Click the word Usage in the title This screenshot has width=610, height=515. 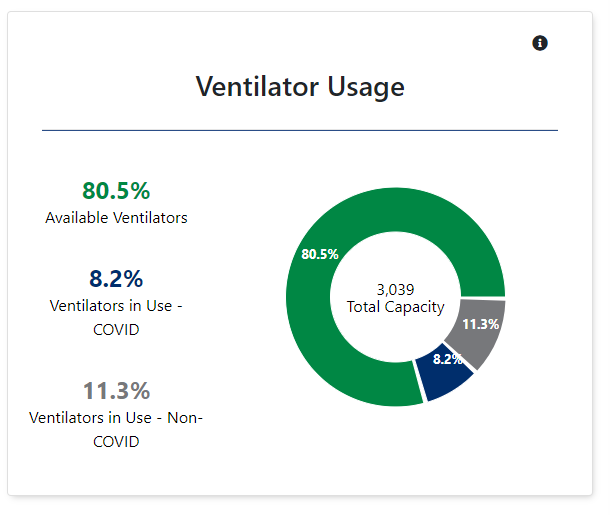tap(365, 87)
